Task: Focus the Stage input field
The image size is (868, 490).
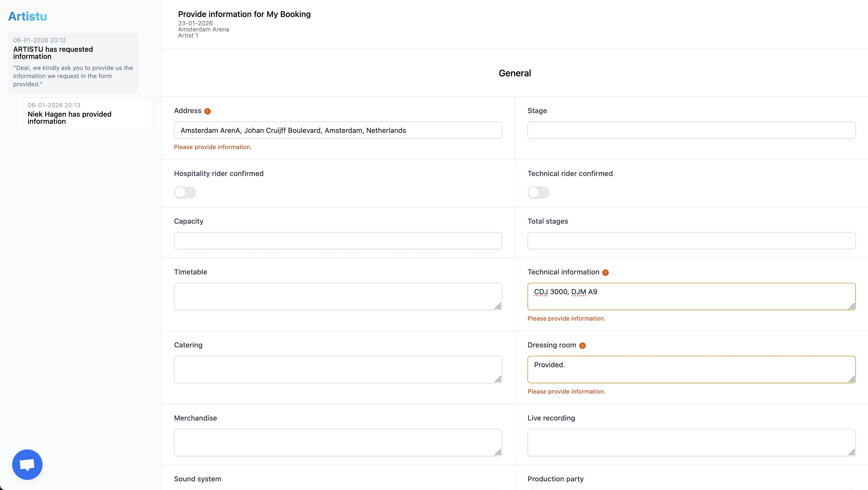Action: point(691,130)
